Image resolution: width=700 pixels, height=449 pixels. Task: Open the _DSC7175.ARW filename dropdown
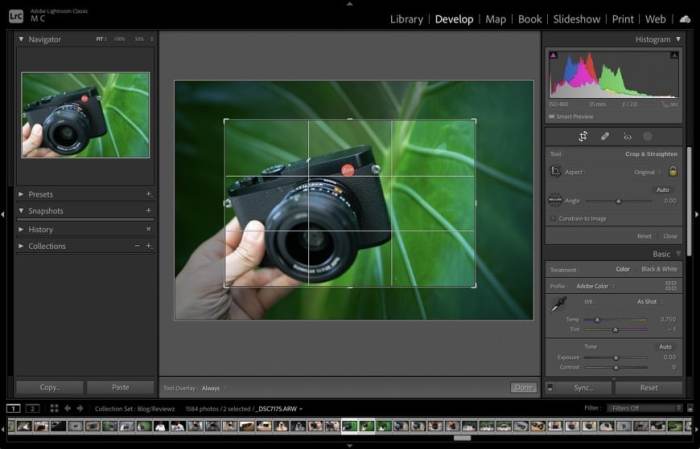[x=279, y=409]
